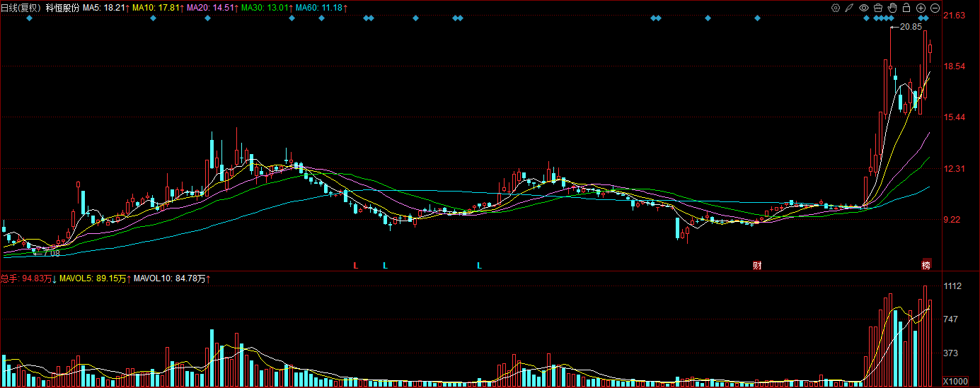Zoom out with the minus circle icon

pyautogui.click(x=935, y=8)
